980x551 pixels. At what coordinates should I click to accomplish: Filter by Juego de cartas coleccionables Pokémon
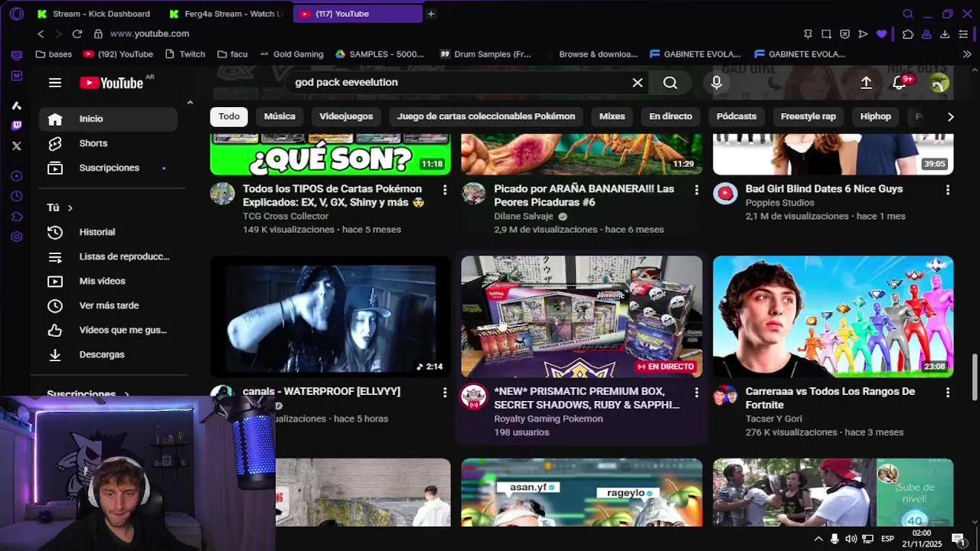[x=486, y=116]
